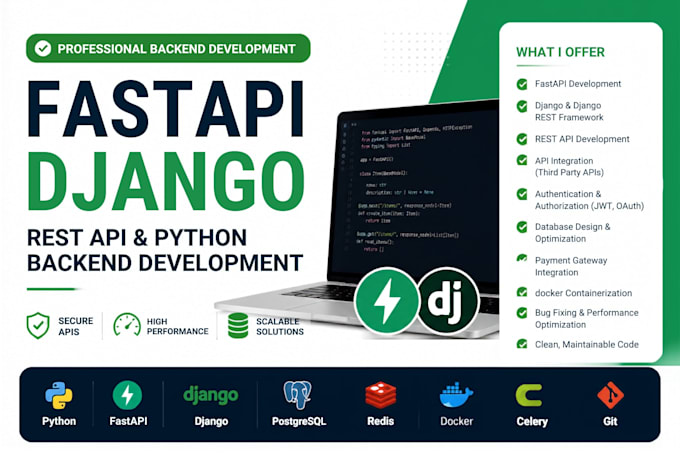Click the docker Containerization text

coord(583,293)
